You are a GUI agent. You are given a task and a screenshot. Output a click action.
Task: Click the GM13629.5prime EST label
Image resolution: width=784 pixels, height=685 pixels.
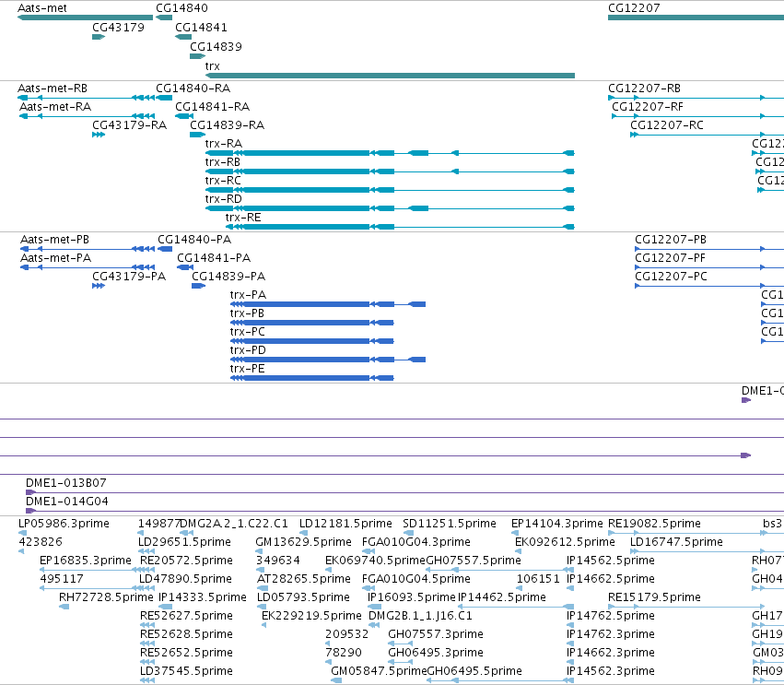tap(303, 542)
